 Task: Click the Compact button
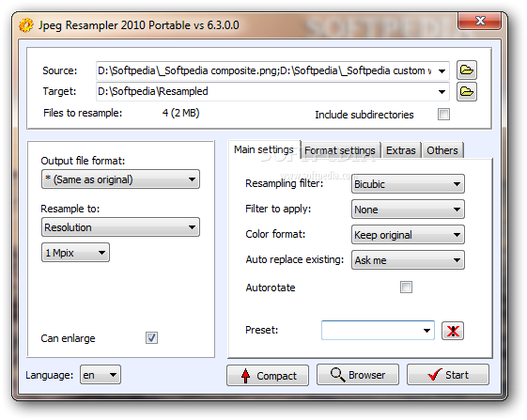[268, 376]
